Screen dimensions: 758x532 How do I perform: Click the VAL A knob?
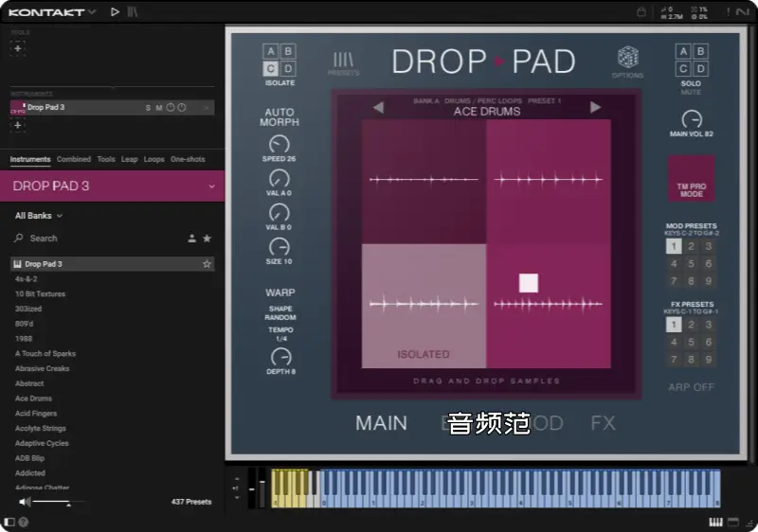279,179
